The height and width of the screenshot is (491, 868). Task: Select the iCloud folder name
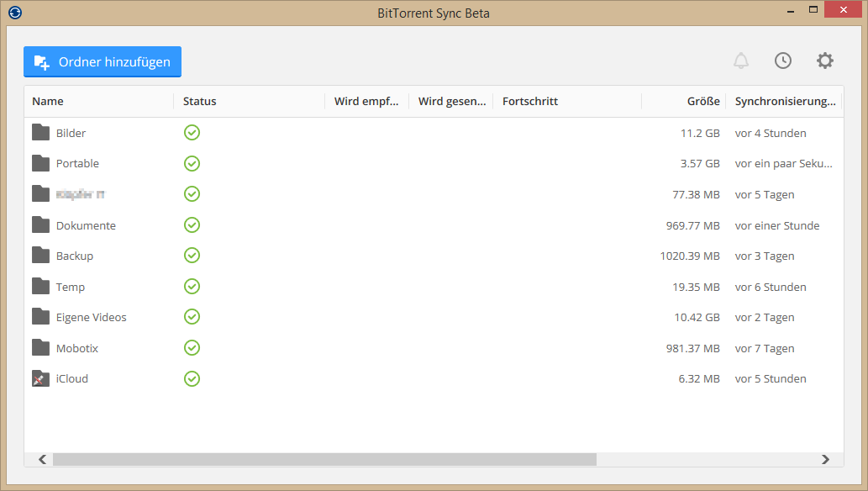tap(72, 379)
